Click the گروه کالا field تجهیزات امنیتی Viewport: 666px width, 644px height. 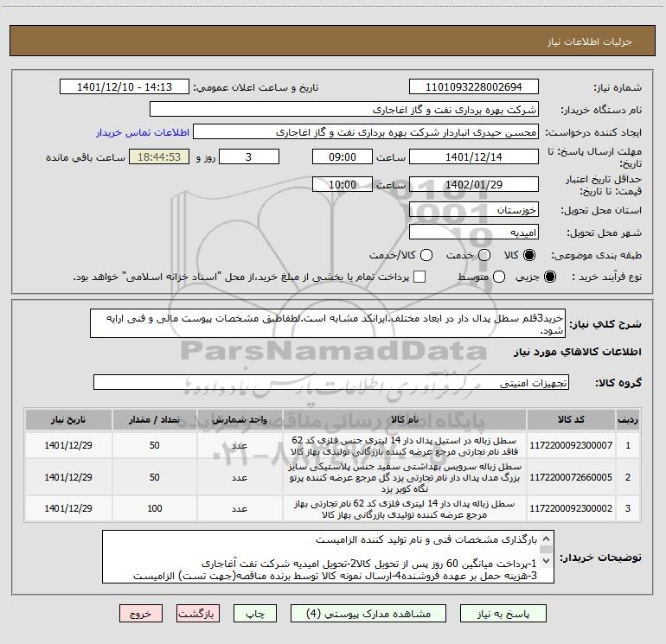331,382
